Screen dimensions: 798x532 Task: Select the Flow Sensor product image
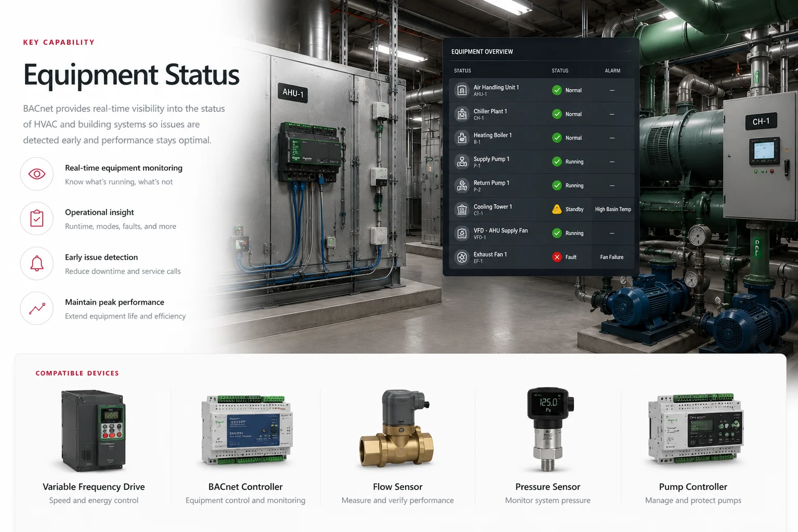396,429
